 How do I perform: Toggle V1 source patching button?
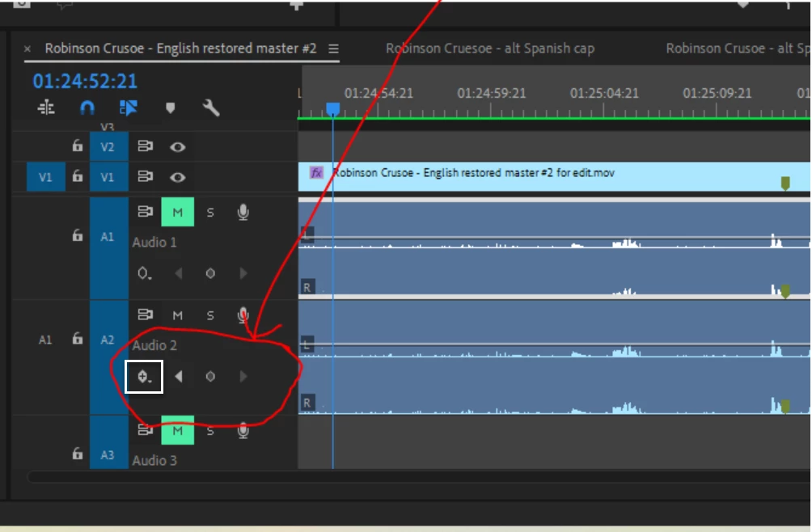45,177
